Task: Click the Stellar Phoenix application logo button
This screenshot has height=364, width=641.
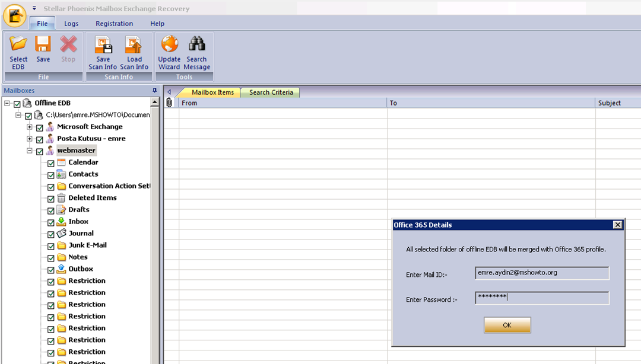Action: pos(15,15)
